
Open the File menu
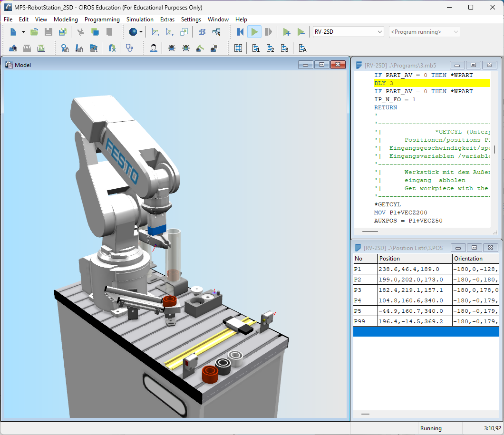8,19
